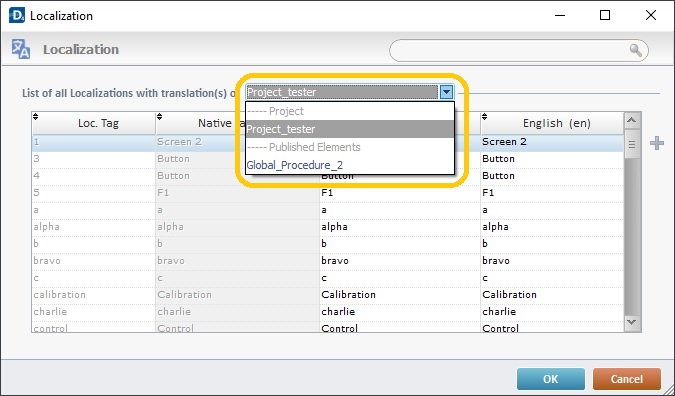Image resolution: width=675 pixels, height=396 pixels.
Task: Click the app logo in the title bar
Action: (x=17, y=15)
